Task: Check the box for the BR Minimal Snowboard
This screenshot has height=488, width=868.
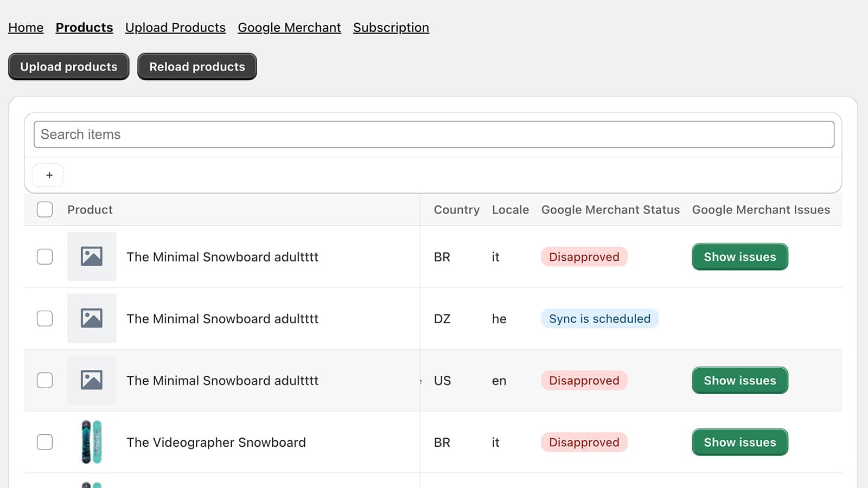Action: click(44, 256)
